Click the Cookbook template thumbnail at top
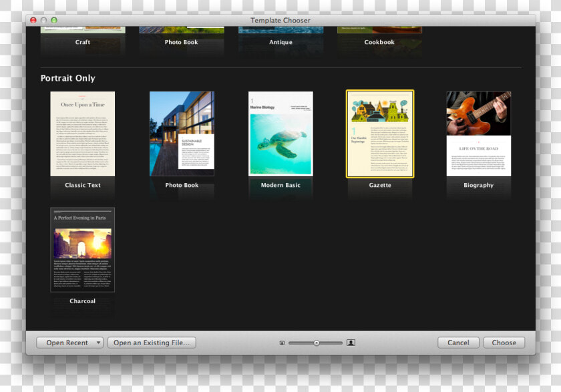561x392 pixels. (x=379, y=29)
